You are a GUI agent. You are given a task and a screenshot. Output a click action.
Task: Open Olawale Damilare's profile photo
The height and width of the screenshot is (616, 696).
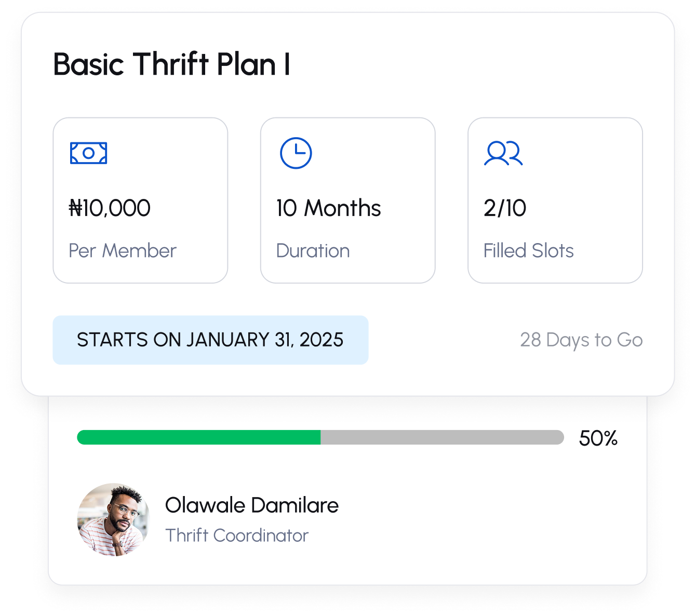[113, 519]
